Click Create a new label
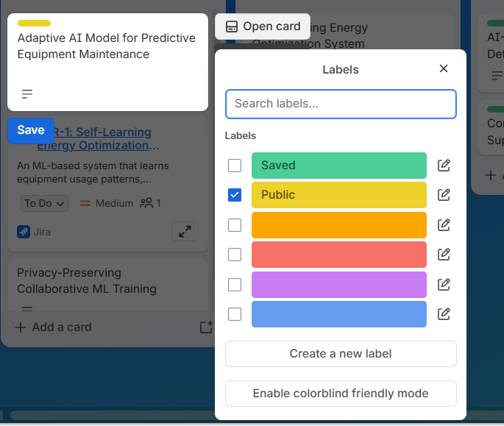Image resolution: width=504 pixels, height=426 pixels. click(x=341, y=354)
